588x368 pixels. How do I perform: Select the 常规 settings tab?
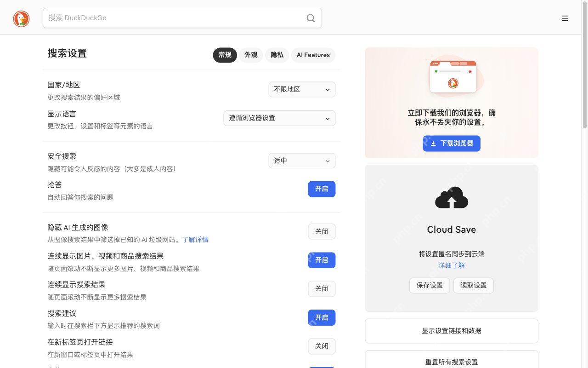tap(225, 55)
